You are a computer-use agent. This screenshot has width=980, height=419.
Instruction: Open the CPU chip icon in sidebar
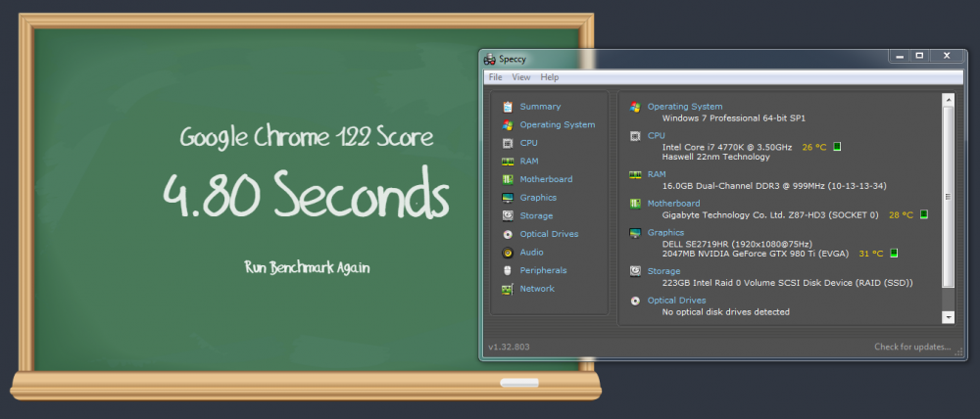point(508,143)
